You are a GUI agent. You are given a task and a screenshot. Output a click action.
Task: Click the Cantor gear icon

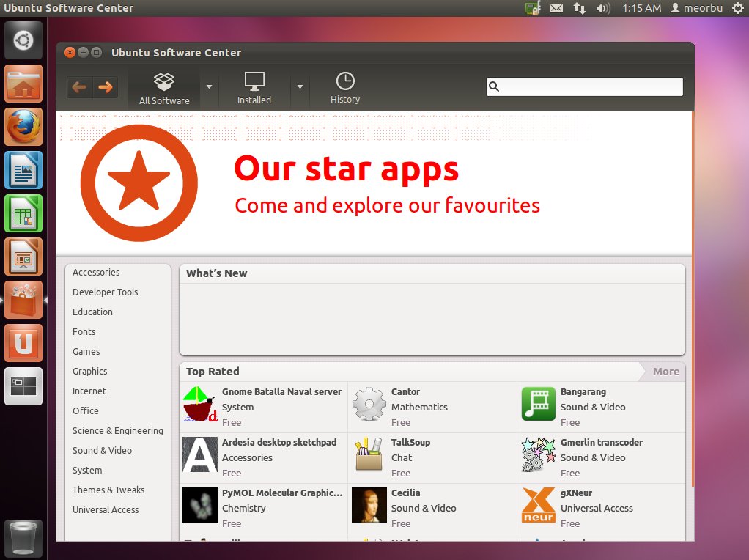tap(369, 404)
